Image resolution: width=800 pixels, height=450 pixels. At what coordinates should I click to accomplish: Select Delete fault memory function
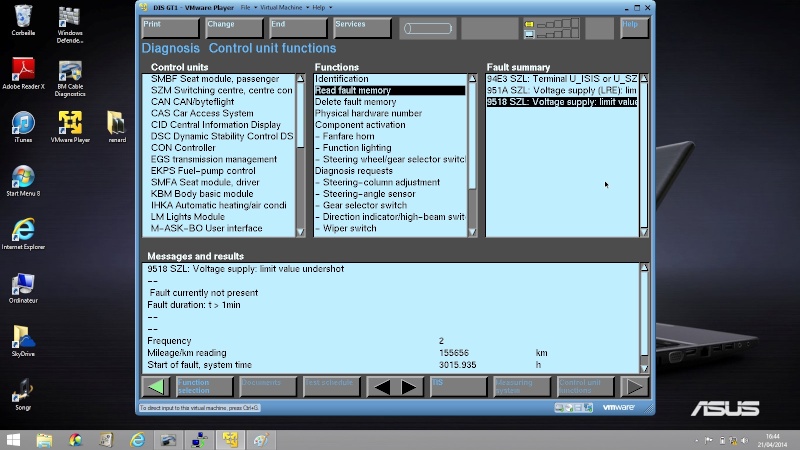356,102
